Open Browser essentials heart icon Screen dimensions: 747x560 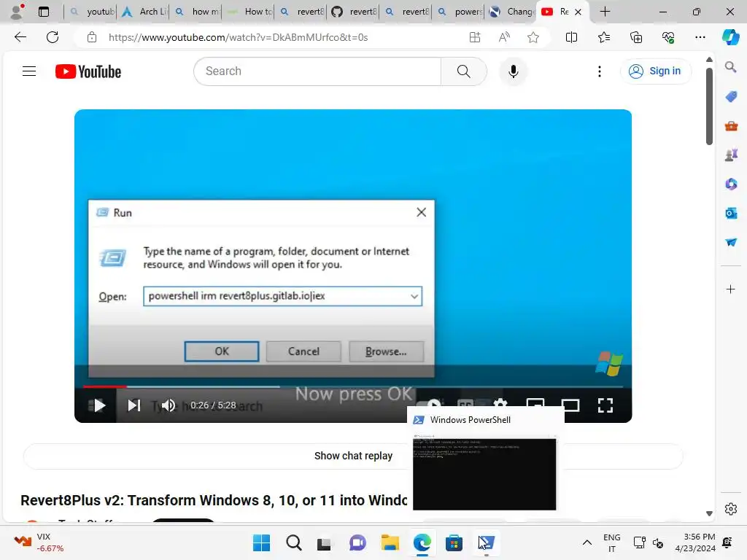click(668, 37)
